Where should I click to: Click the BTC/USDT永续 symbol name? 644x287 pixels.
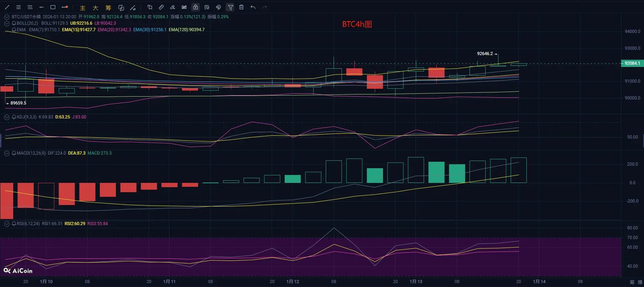[x=26, y=17]
